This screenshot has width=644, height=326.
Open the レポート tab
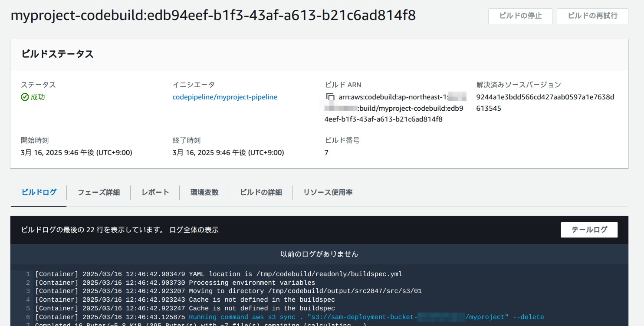coord(155,192)
